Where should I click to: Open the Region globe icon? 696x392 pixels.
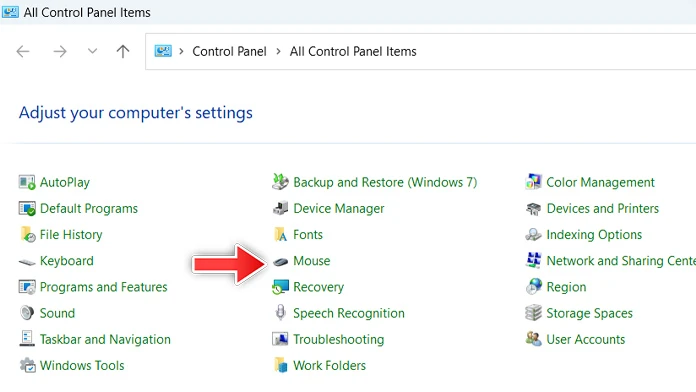coord(534,287)
